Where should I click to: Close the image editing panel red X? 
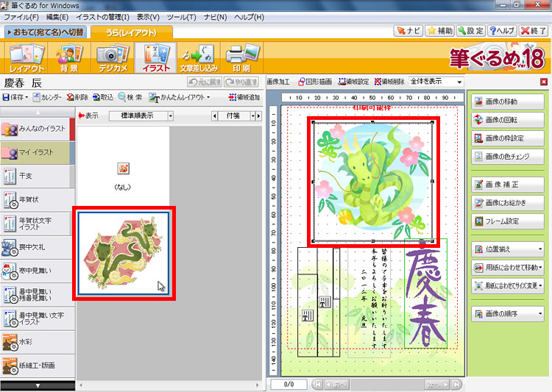[544, 82]
